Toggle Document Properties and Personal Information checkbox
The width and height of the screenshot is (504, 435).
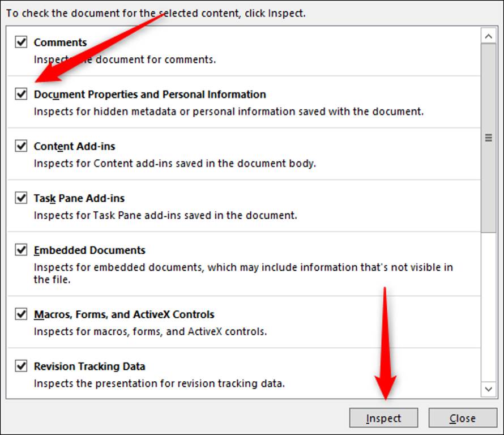pos(21,94)
